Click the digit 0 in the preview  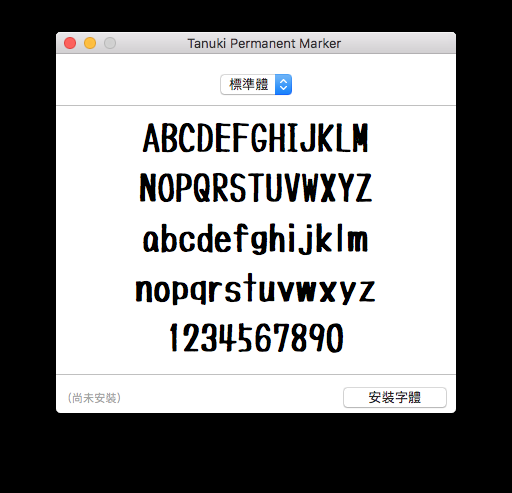(x=334, y=338)
